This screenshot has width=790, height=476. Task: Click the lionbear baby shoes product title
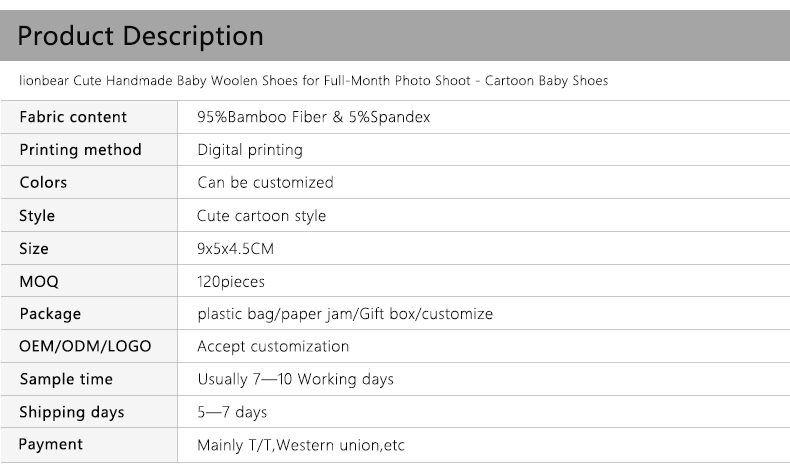tap(313, 81)
